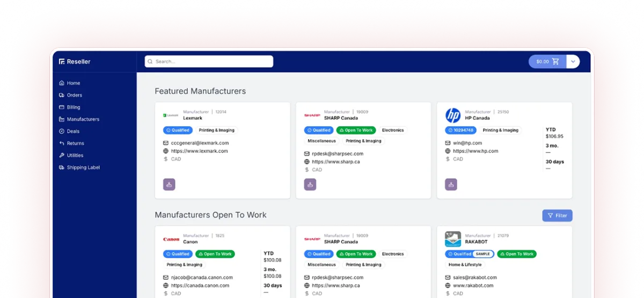Click Lexmark card email envelope icon
This screenshot has height=298, width=644.
tap(166, 143)
